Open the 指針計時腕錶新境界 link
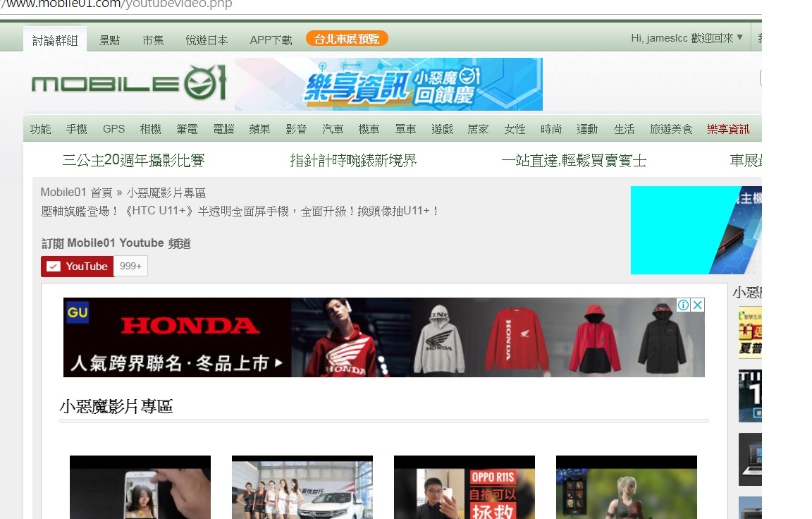Screen dimensions: 812x519 pos(353,161)
